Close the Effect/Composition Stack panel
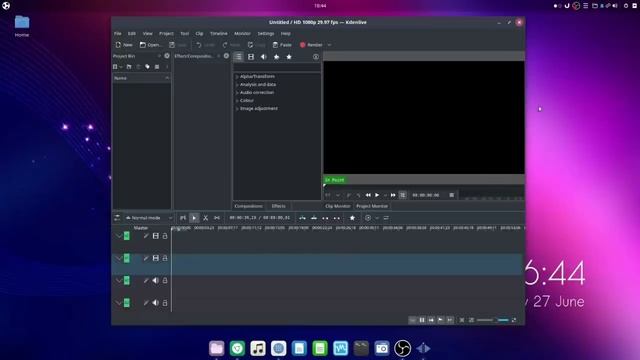The image size is (640, 360). 227,56
